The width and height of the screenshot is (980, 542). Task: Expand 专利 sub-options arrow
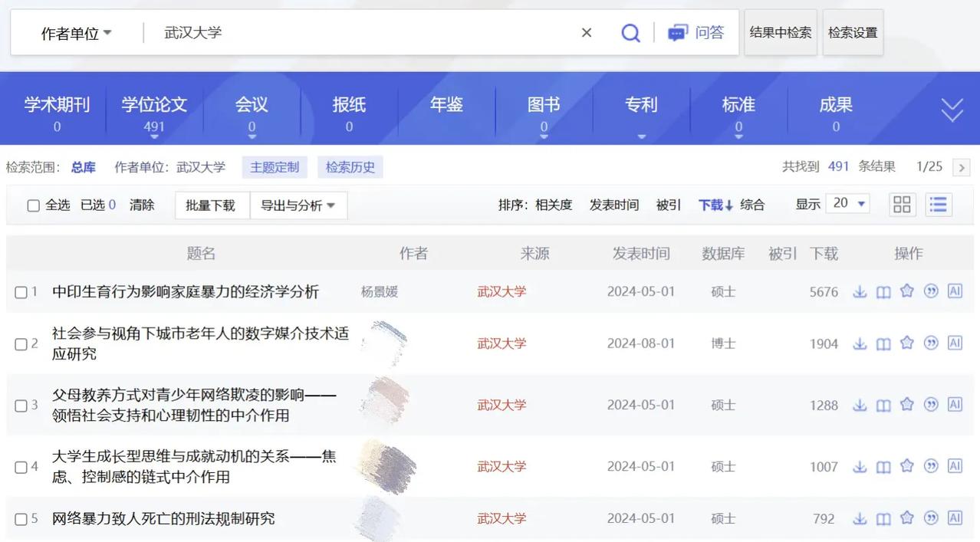pos(641,137)
